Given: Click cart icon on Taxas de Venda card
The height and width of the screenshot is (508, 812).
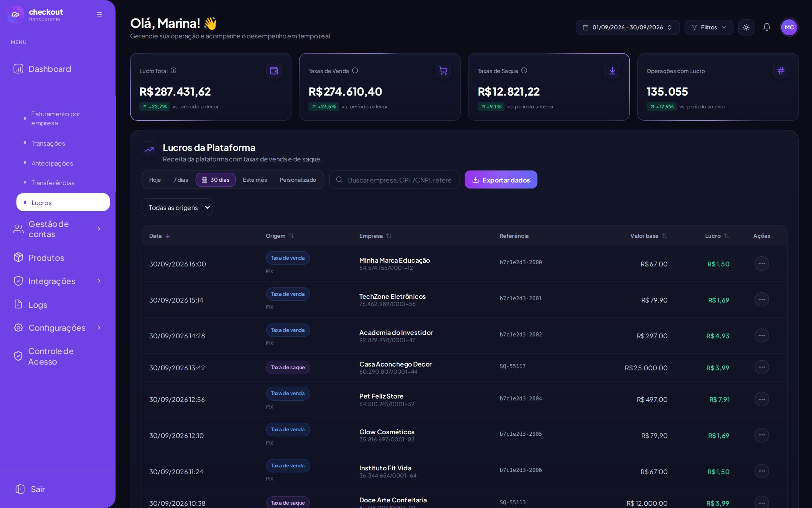Looking at the screenshot, I should tap(443, 70).
